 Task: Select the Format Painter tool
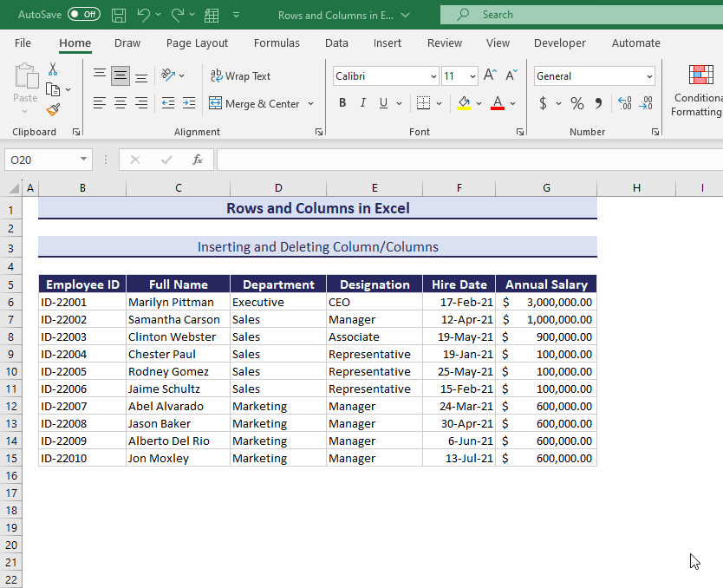pyautogui.click(x=53, y=109)
